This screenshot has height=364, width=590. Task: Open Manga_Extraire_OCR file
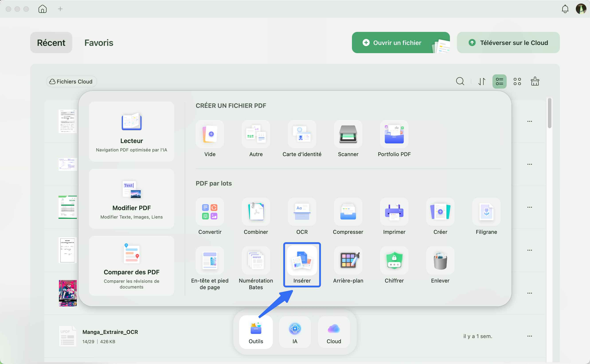[295, 336]
